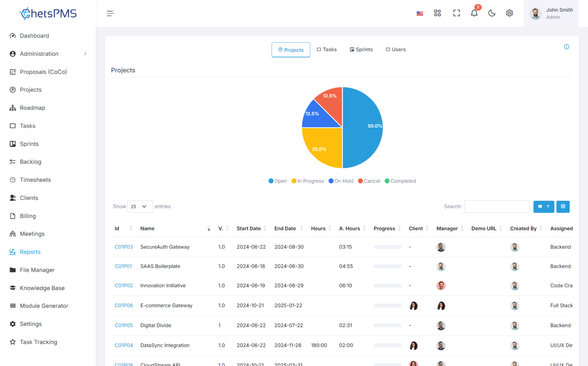Open the column visibility eye dropdown

544,206
